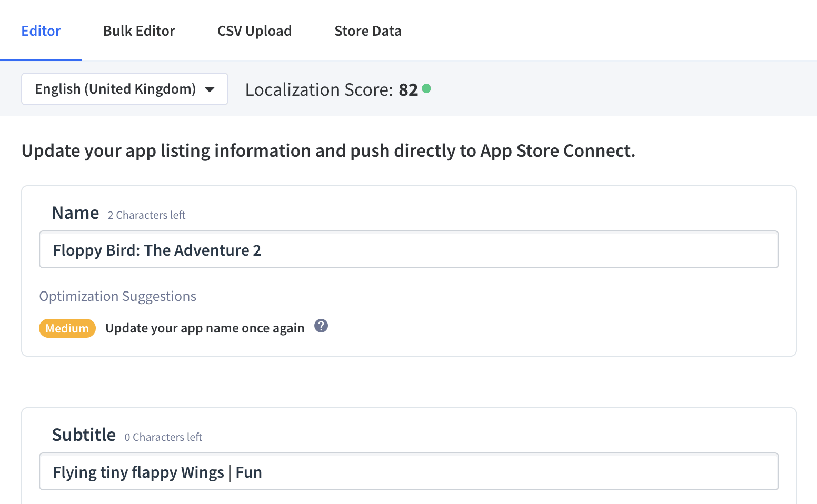Click the Localization Score value 82
This screenshot has height=504, width=817.
tap(408, 90)
